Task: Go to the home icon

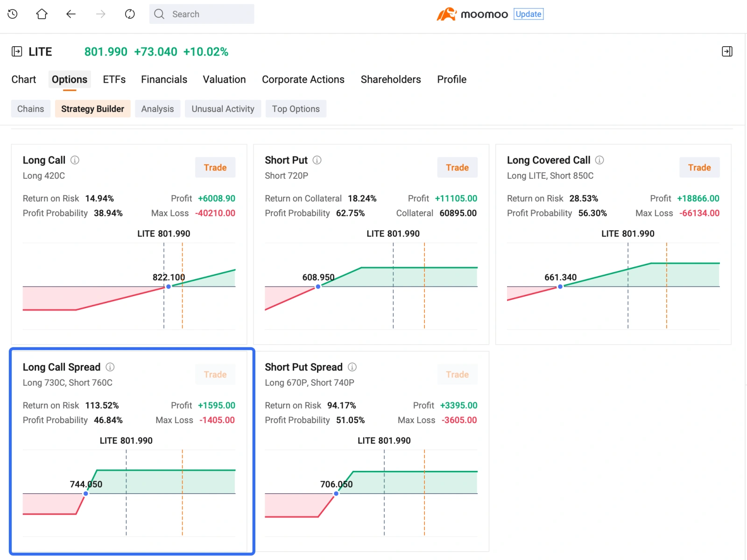Action: click(42, 14)
